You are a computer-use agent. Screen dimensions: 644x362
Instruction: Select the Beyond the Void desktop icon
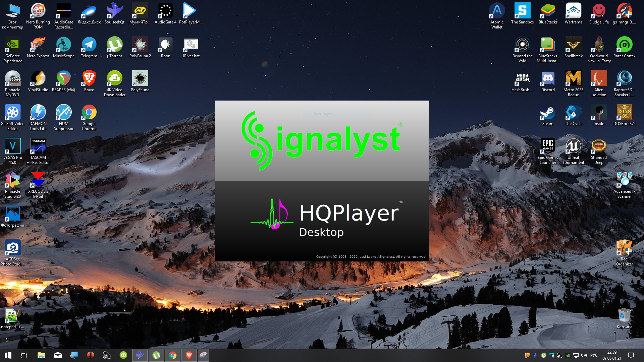coord(522,50)
